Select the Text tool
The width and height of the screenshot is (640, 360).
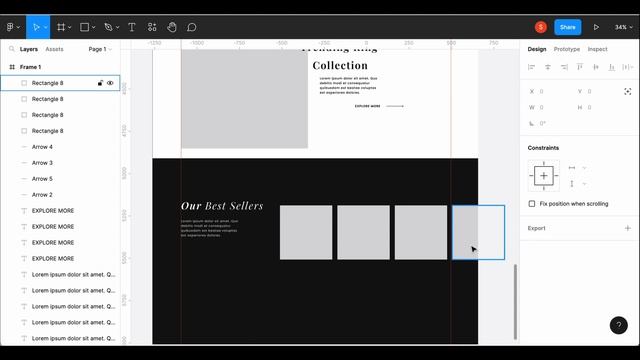[x=131, y=27]
